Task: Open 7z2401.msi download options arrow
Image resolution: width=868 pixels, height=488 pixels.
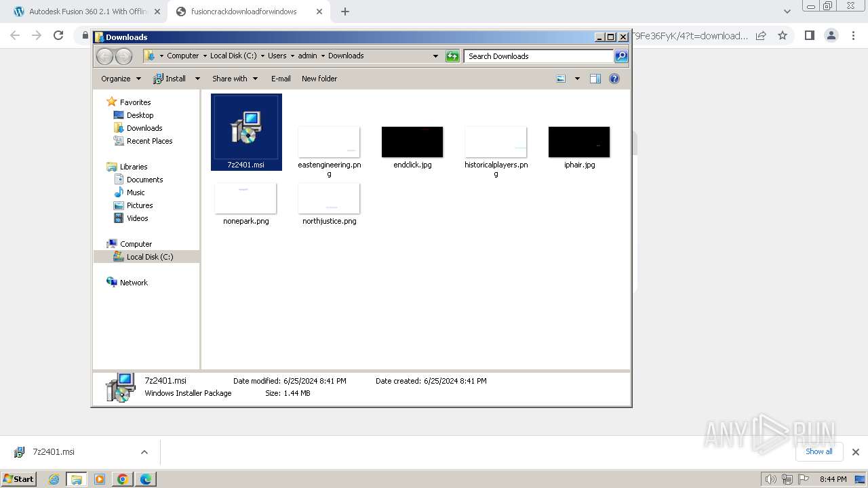Action: [144, 452]
